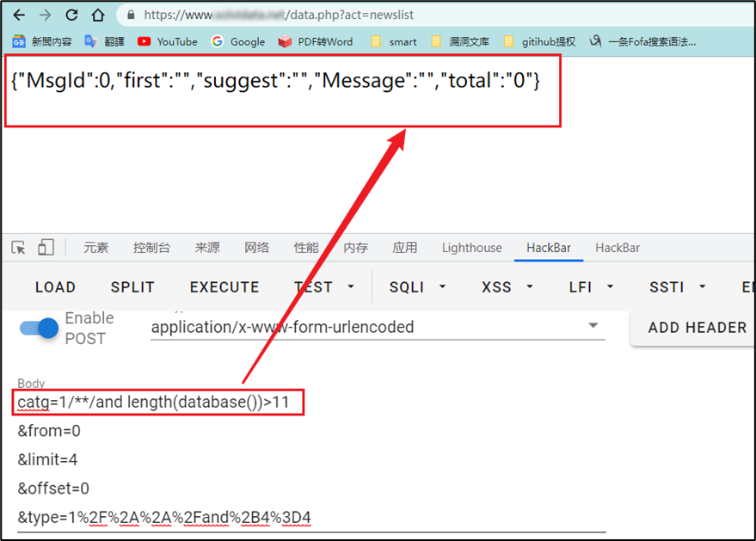Click the browser back arrow
The width and height of the screenshot is (756, 541).
click(19, 15)
